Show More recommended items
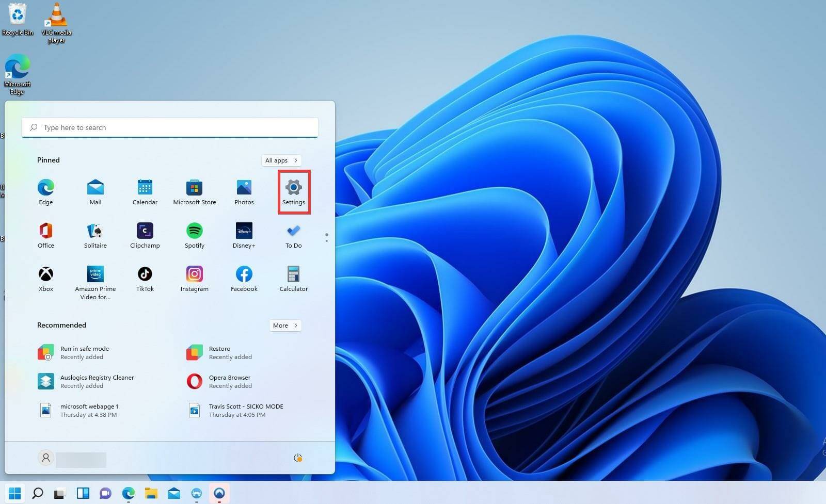Screen dimensions: 826x504 284,325
